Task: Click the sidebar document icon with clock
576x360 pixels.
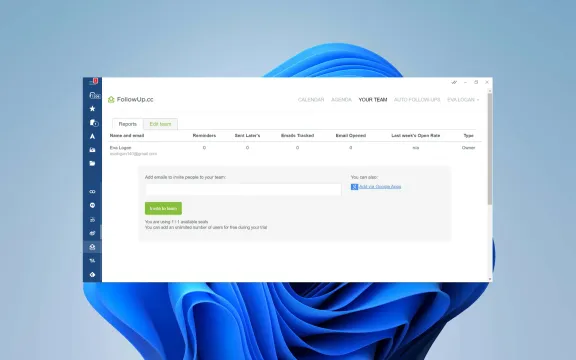Action: (94, 123)
